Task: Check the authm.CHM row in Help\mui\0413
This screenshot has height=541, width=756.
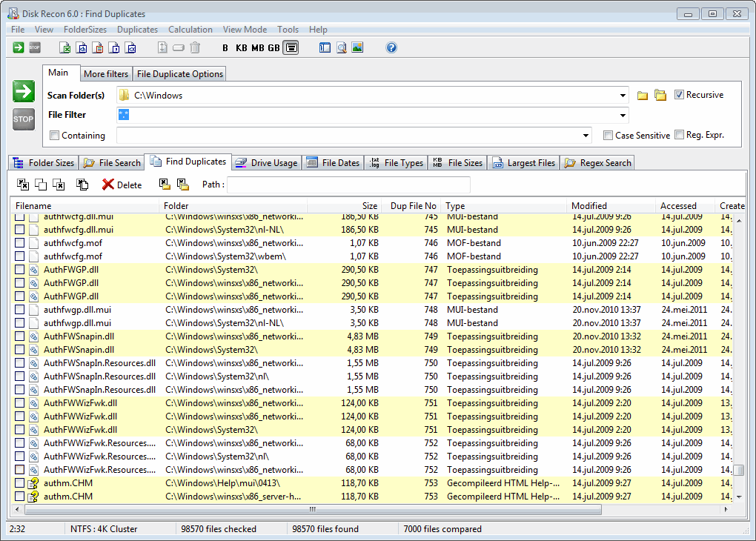Action: (x=19, y=482)
